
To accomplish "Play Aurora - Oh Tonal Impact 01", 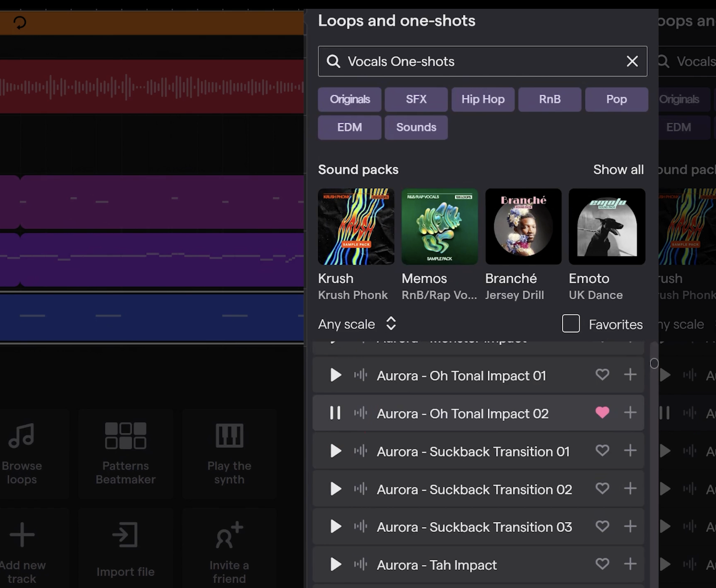I will pyautogui.click(x=335, y=375).
